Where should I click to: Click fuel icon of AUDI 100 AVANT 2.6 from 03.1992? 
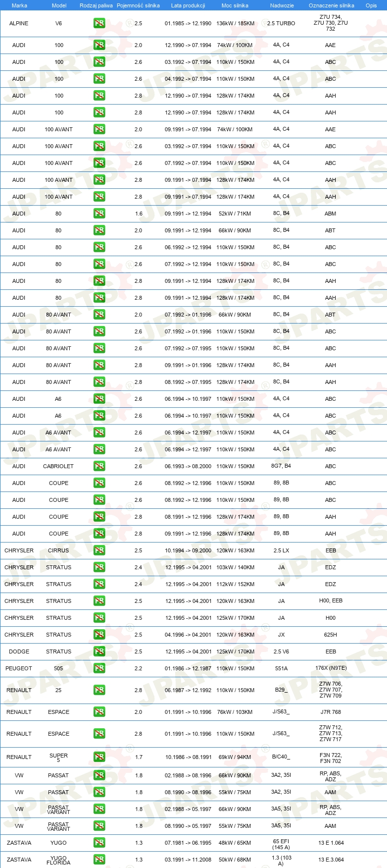[99, 146]
